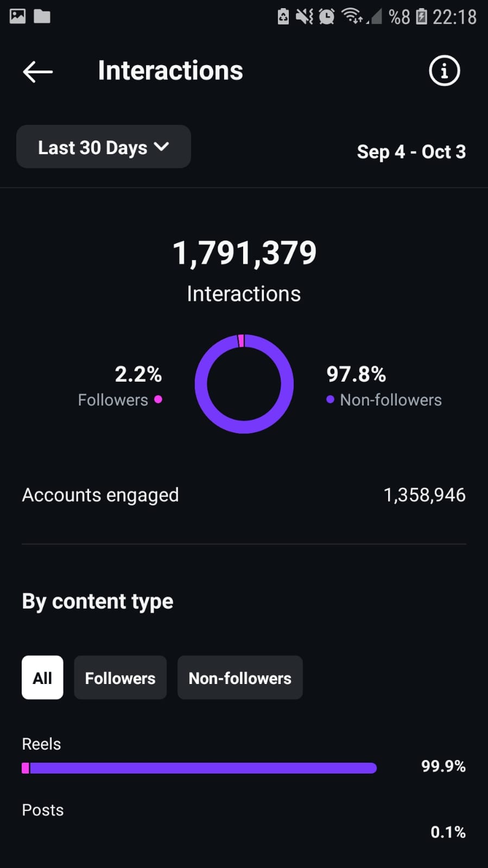
Task: Tap the interactions donut chart
Action: (244, 384)
